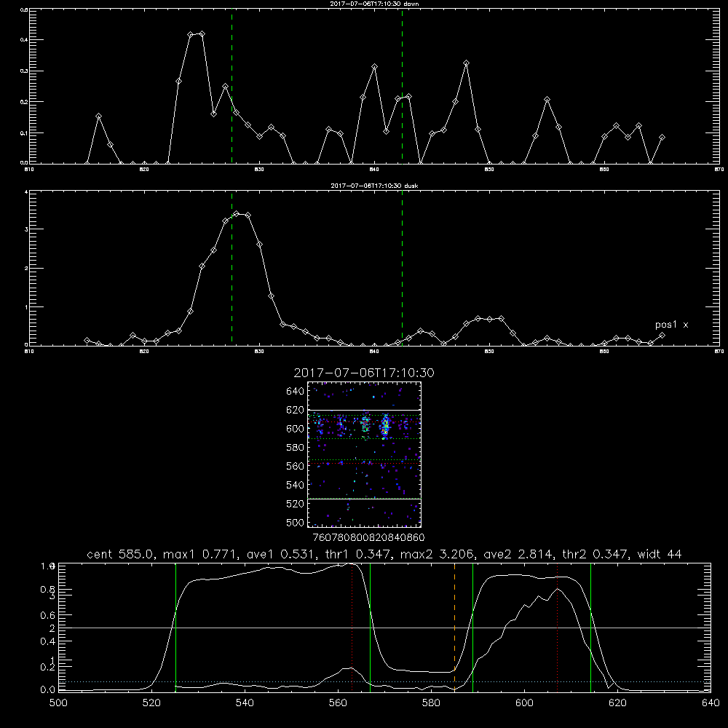The height and width of the screenshot is (728, 728).
Task: Click the green vertical line at 525 in bottom plot
Action: pyautogui.click(x=175, y=627)
